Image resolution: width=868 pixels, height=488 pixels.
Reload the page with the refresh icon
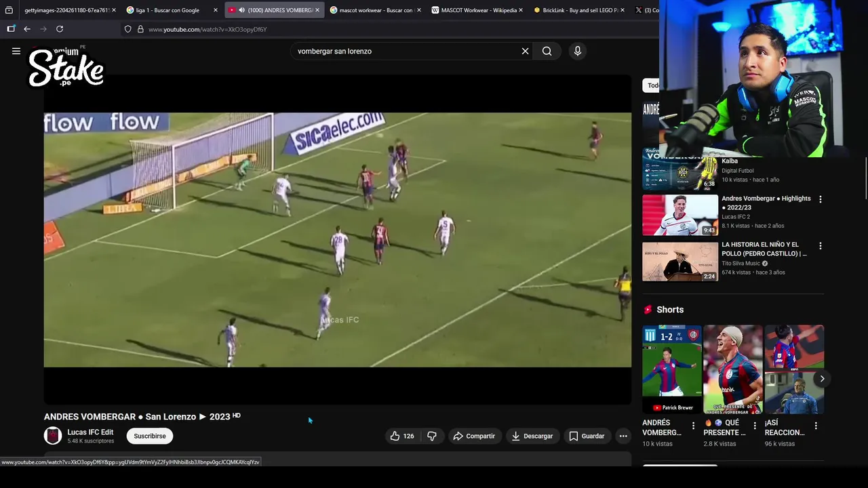pos(60,29)
